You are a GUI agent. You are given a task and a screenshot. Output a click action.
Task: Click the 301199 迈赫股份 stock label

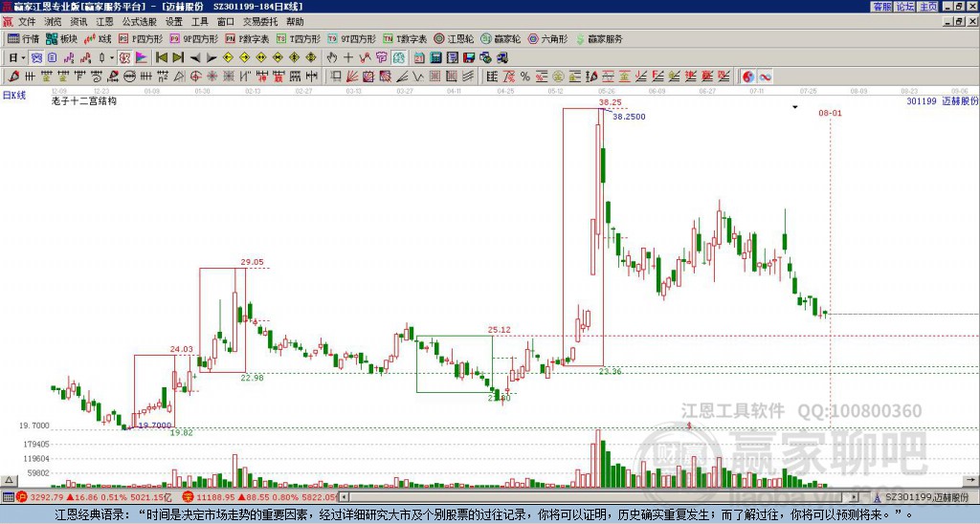[943, 100]
